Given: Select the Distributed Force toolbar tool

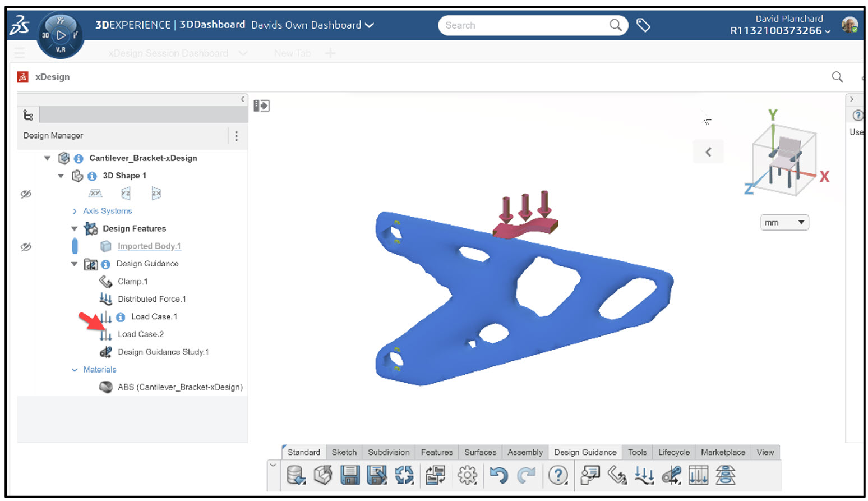Looking at the screenshot, I should click(x=644, y=475).
